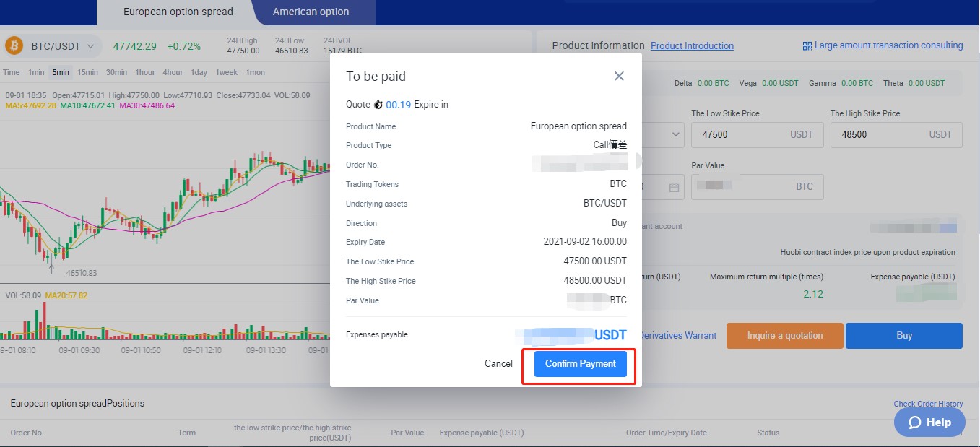Switch chart to 1hour interval
Viewport: 980px width, 447px height.
[145, 72]
